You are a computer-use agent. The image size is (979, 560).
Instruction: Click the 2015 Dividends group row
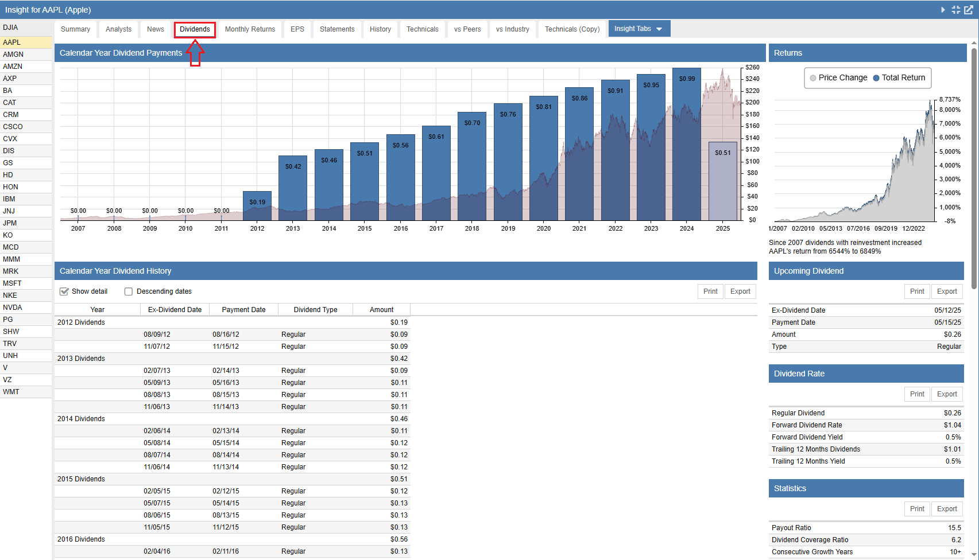coord(233,479)
